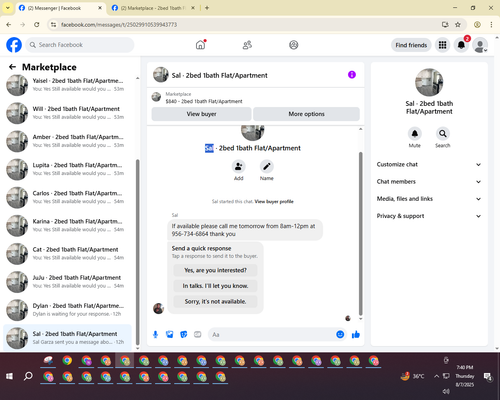Open the Karina conversation
This screenshot has width=500, height=400.
coord(67,225)
